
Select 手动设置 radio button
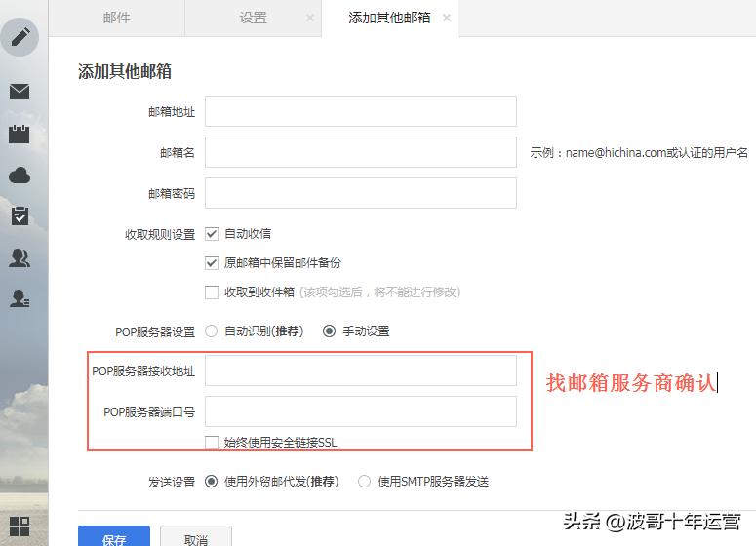[x=330, y=331]
